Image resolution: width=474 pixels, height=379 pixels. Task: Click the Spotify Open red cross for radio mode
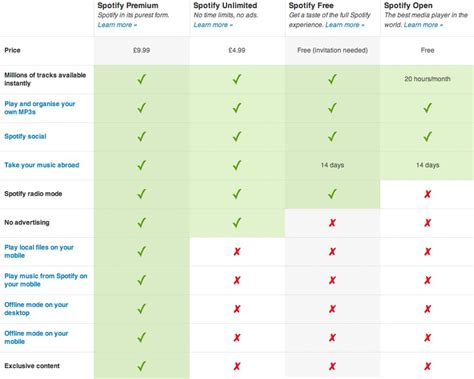[428, 194]
